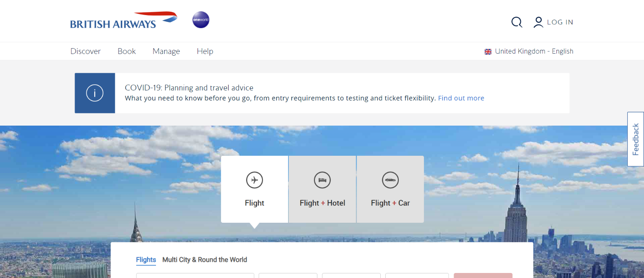This screenshot has width=644, height=278.
Task: Follow the Find out more link
Action: [x=461, y=98]
